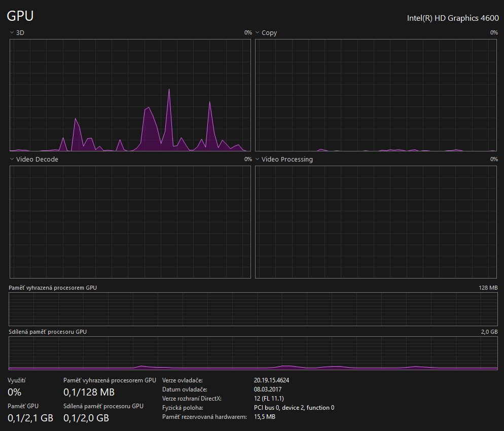This screenshot has height=431, width=504.
Task: Click inside the Video Processing graph
Action: (376, 222)
